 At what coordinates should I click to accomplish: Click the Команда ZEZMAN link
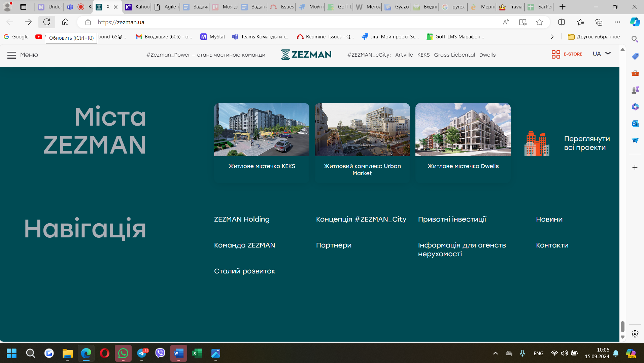pyautogui.click(x=244, y=245)
